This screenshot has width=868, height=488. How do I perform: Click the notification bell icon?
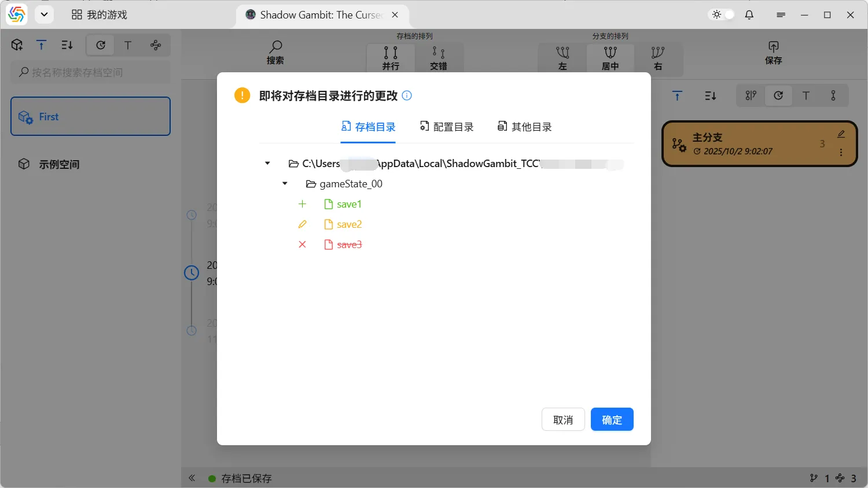[749, 15]
